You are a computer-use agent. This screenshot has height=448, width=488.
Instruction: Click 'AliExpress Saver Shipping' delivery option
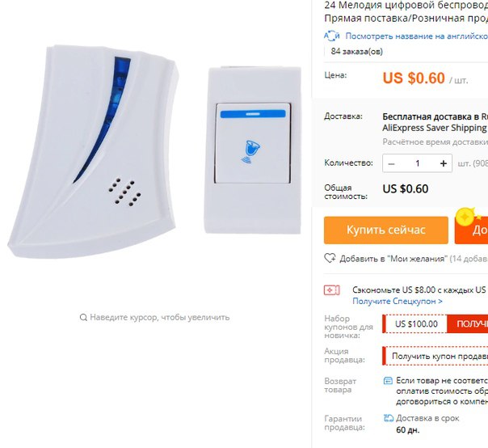click(435, 128)
